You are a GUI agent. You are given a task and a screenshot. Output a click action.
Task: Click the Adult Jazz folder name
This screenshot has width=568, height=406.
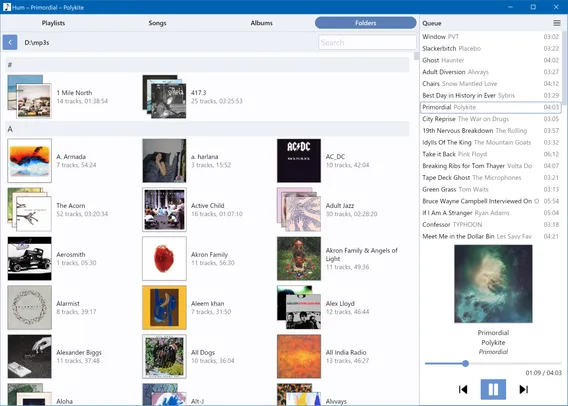pyautogui.click(x=340, y=206)
